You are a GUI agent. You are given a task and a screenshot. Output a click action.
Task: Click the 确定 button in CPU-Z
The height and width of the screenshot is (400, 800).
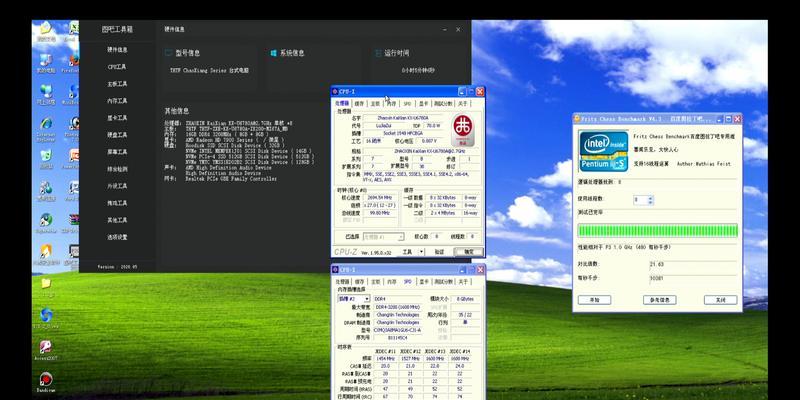[469, 252]
